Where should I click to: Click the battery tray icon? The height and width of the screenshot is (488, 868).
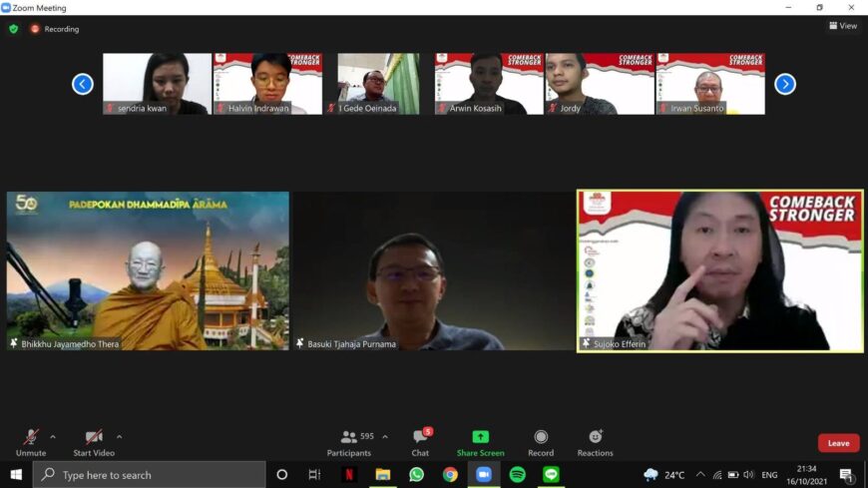(x=733, y=475)
